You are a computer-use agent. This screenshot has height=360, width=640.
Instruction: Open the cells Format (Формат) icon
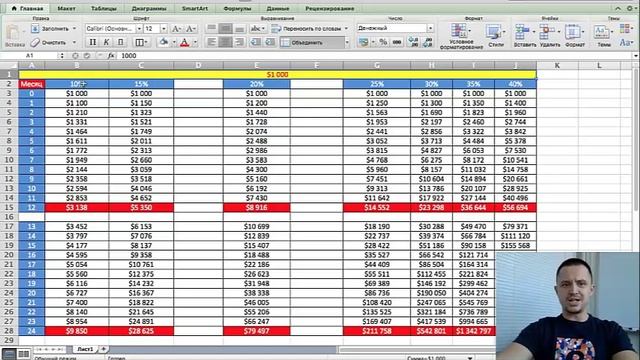tap(572, 32)
